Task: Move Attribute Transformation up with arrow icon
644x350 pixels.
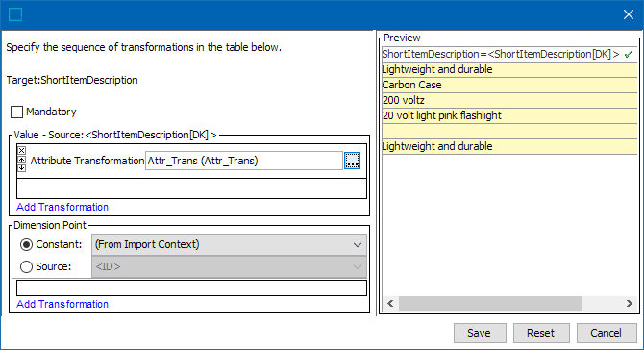Action: [22, 160]
